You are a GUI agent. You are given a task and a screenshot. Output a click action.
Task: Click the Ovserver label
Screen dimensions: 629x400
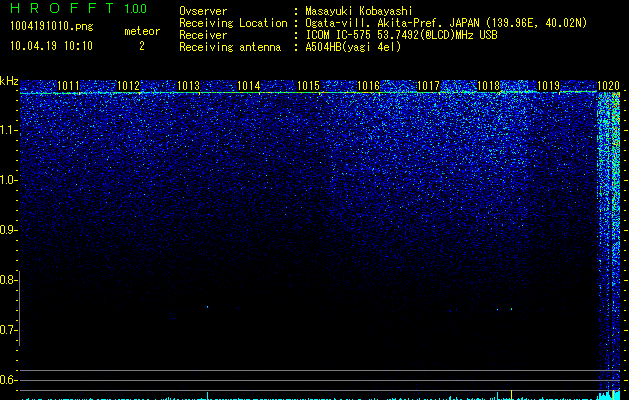click(x=203, y=11)
